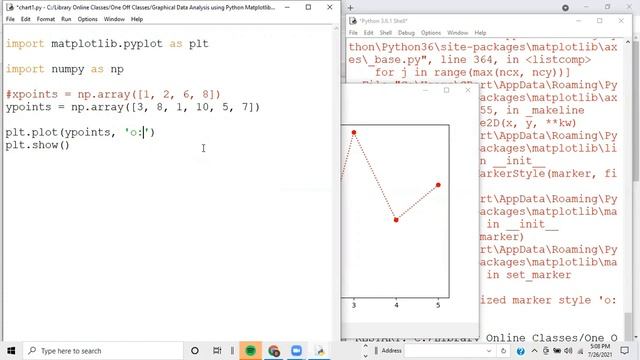Minimize the chart1.py editor window
The image size is (640, 360).
(287, 7)
